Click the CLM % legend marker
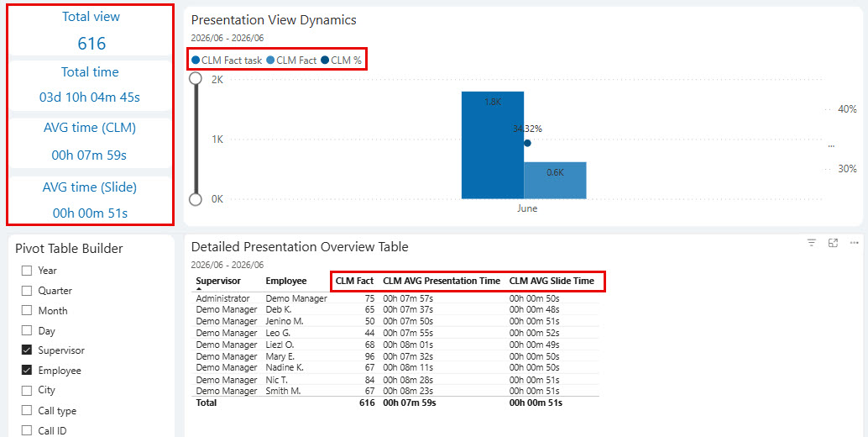Viewport: 868px width, 437px height. pyautogui.click(x=325, y=61)
